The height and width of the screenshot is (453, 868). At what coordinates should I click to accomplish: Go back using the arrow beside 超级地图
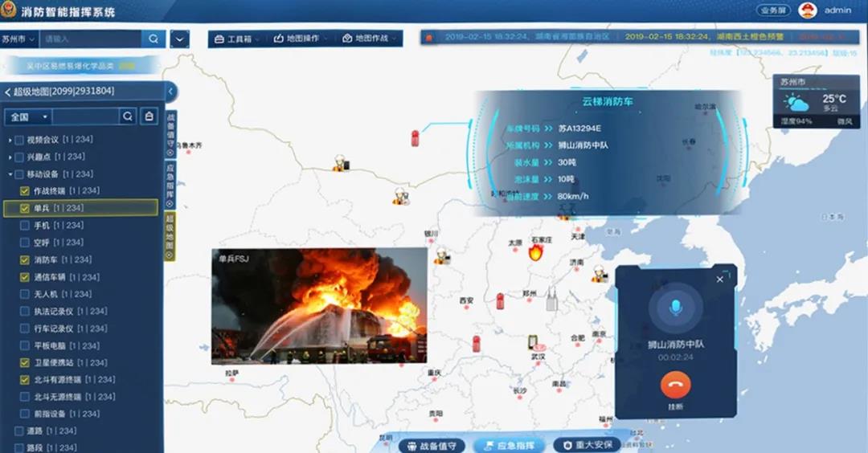(7, 92)
